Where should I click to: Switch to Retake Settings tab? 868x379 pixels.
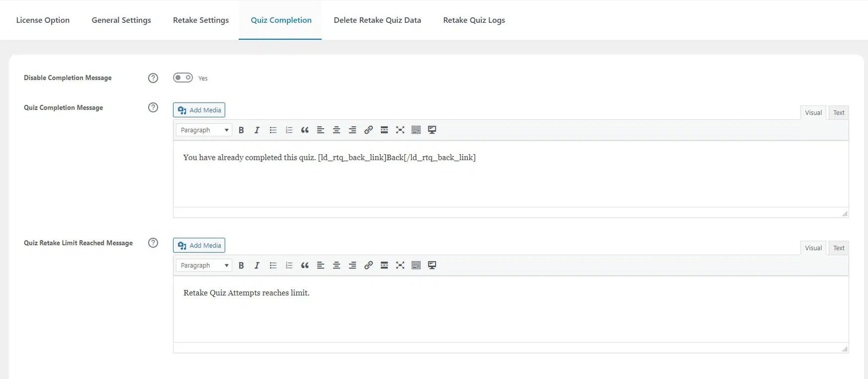click(x=201, y=20)
